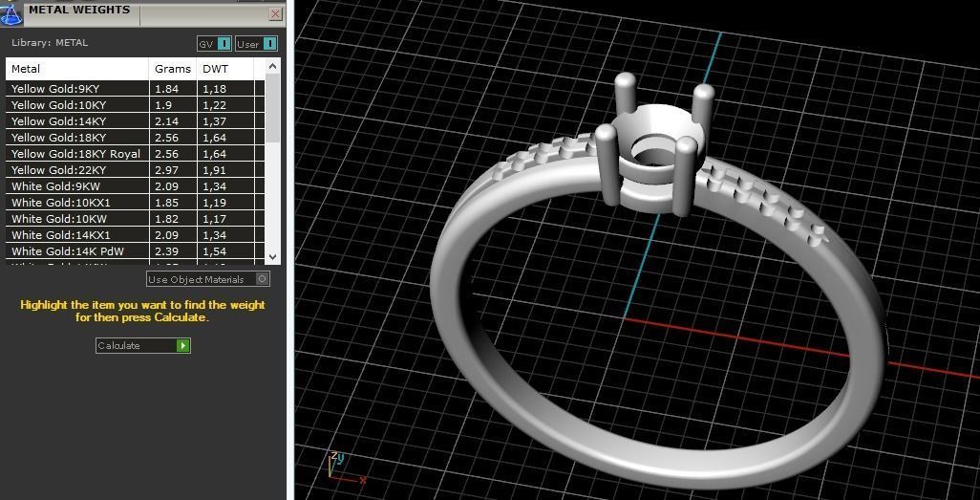Click the 1,91 DWT value for 22KY
Viewport: 980px width, 500px height.
[214, 169]
